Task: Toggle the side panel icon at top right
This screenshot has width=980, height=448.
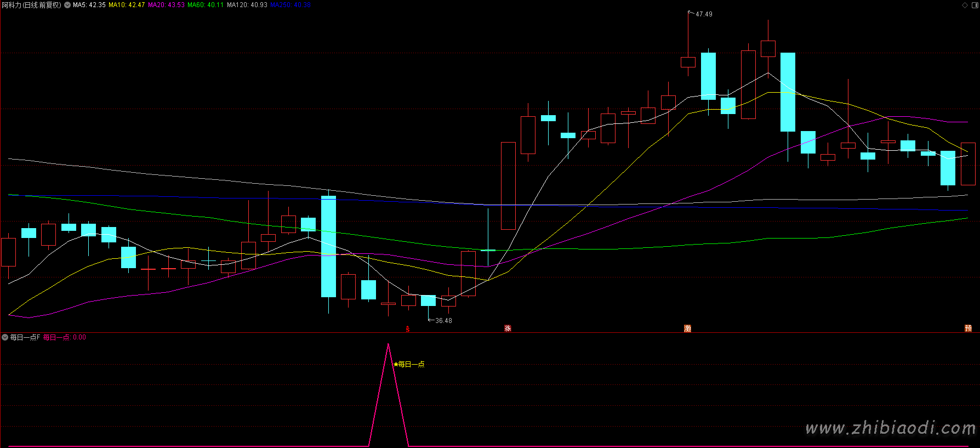Action: [x=974, y=5]
